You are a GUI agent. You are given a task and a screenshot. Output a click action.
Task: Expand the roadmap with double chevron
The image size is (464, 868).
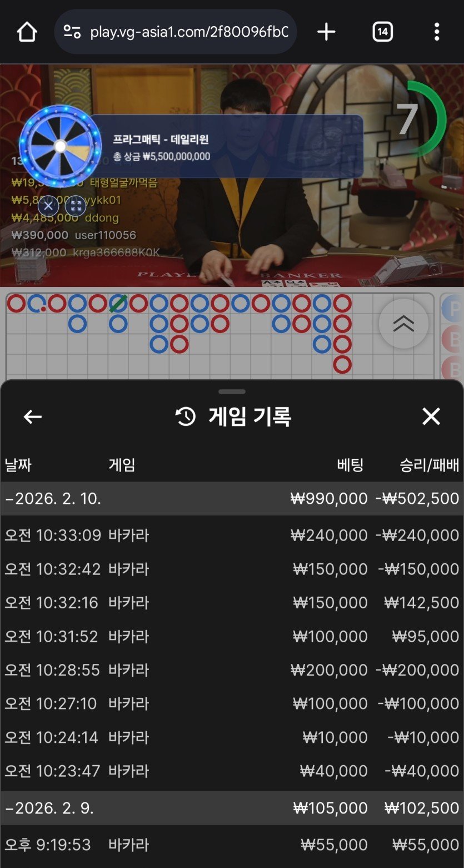coord(403,324)
